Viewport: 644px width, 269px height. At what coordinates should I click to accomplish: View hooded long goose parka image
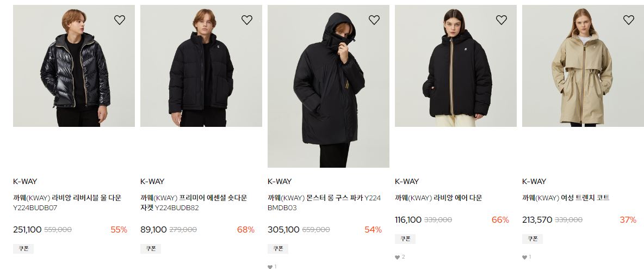click(x=329, y=87)
